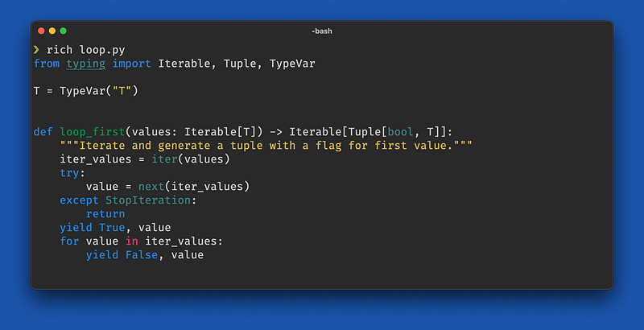Click the 'try' keyword
The width and height of the screenshot is (644, 330).
click(69, 173)
